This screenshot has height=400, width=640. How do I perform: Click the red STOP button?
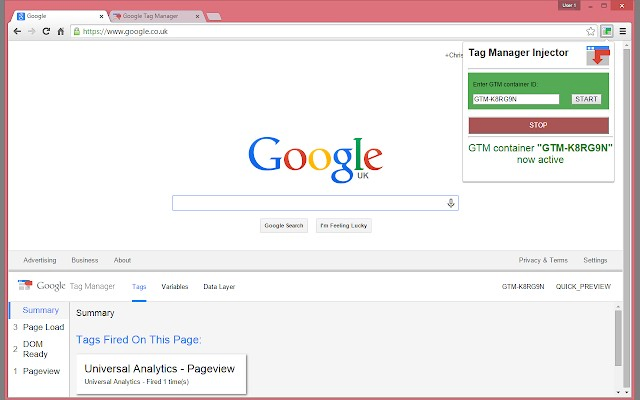pyautogui.click(x=538, y=125)
